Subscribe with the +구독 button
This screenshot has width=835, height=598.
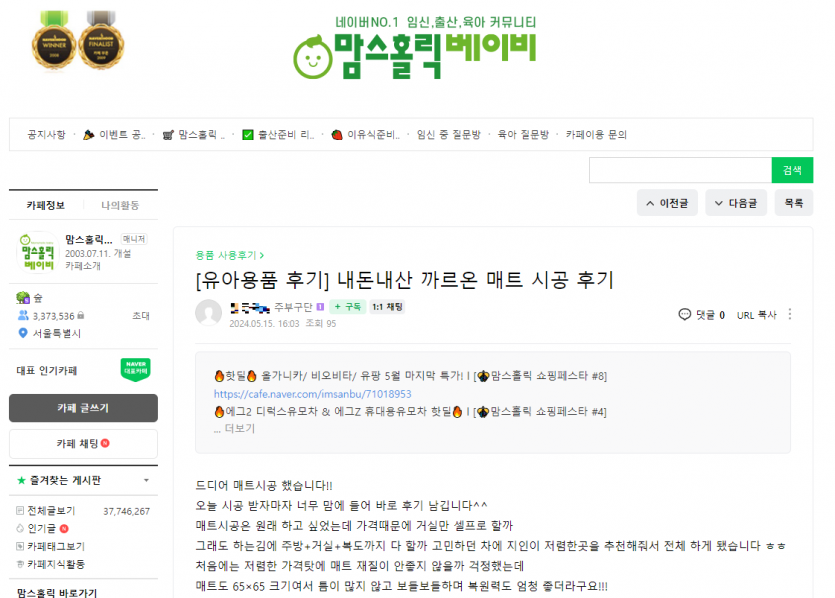348,307
